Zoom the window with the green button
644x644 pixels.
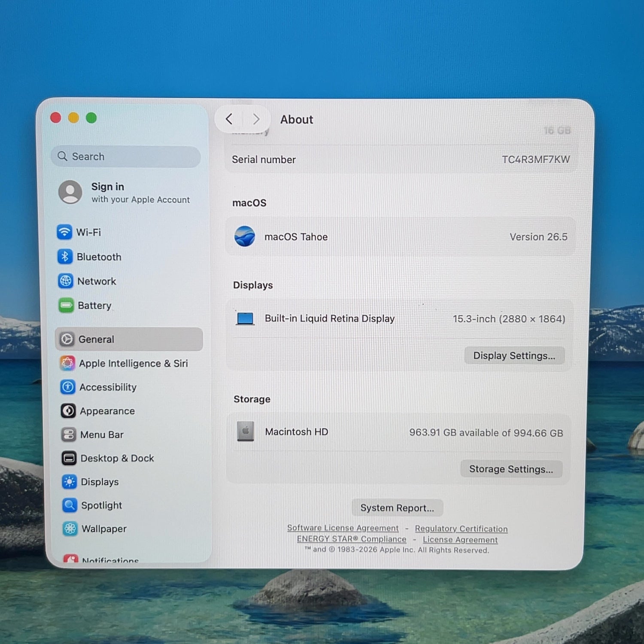pos(91,118)
